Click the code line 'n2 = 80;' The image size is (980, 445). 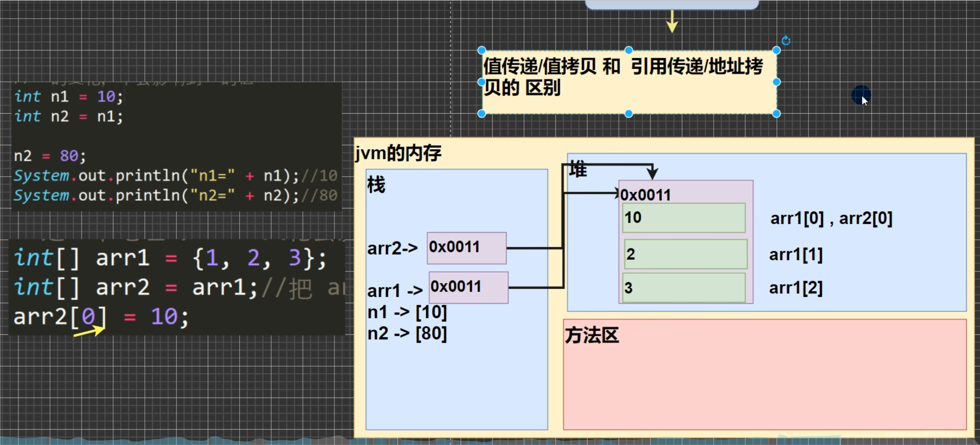point(50,156)
